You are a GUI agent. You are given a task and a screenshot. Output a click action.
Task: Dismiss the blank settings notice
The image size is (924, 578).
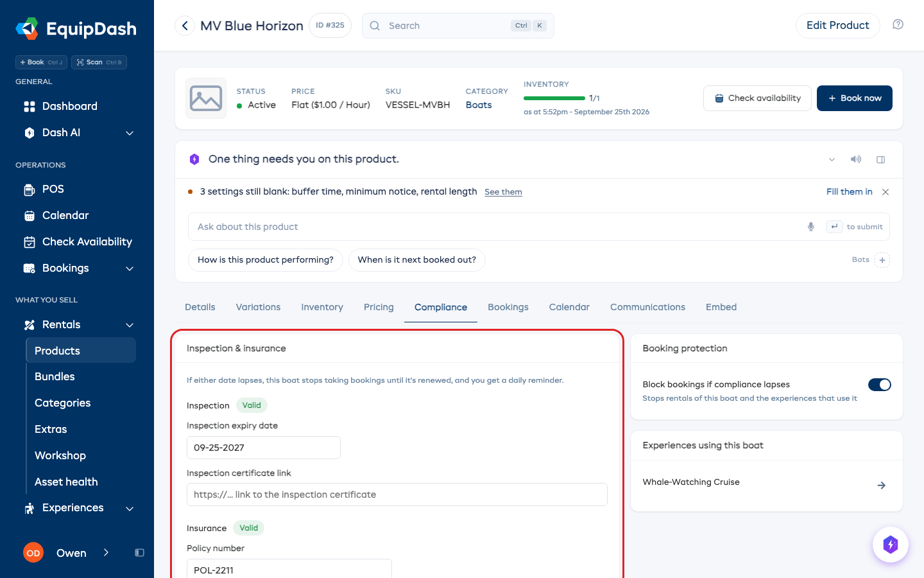coord(886,192)
